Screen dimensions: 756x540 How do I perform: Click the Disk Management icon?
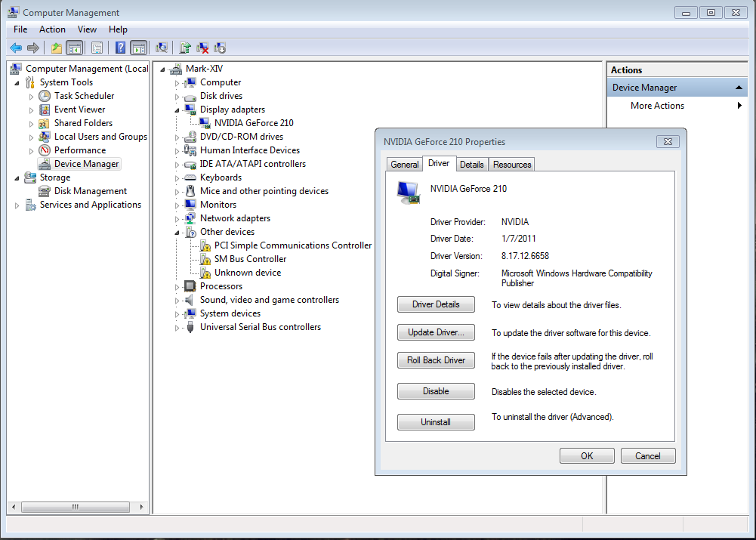45,191
